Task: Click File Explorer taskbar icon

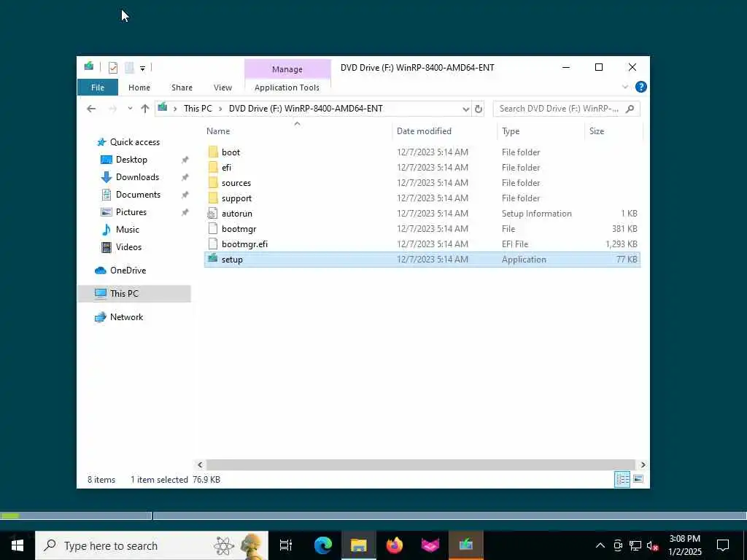Action: tap(359, 545)
